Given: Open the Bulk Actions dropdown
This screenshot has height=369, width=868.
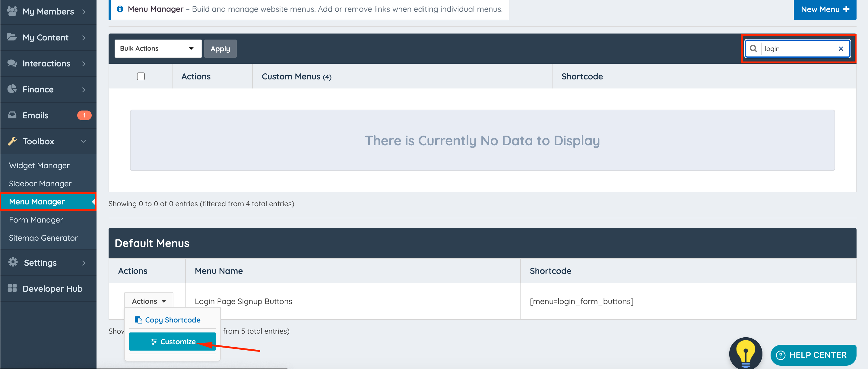Looking at the screenshot, I should 158,49.
